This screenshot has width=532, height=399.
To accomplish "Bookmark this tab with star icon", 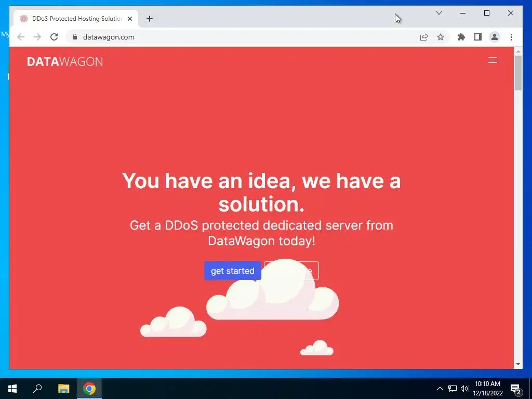I will [441, 37].
